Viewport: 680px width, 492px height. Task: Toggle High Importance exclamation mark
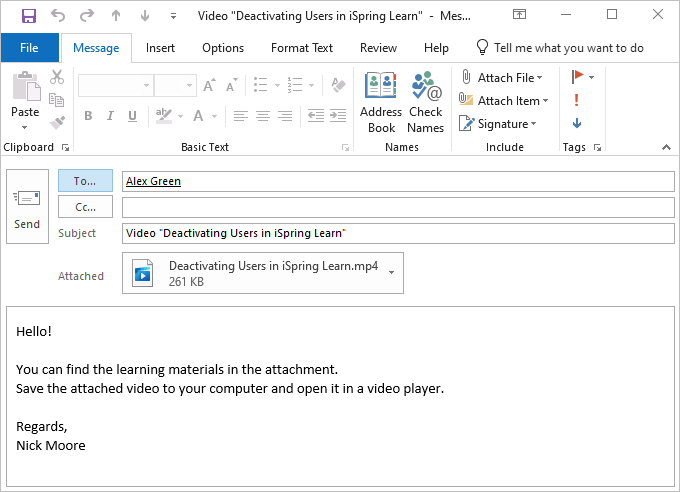(576, 100)
